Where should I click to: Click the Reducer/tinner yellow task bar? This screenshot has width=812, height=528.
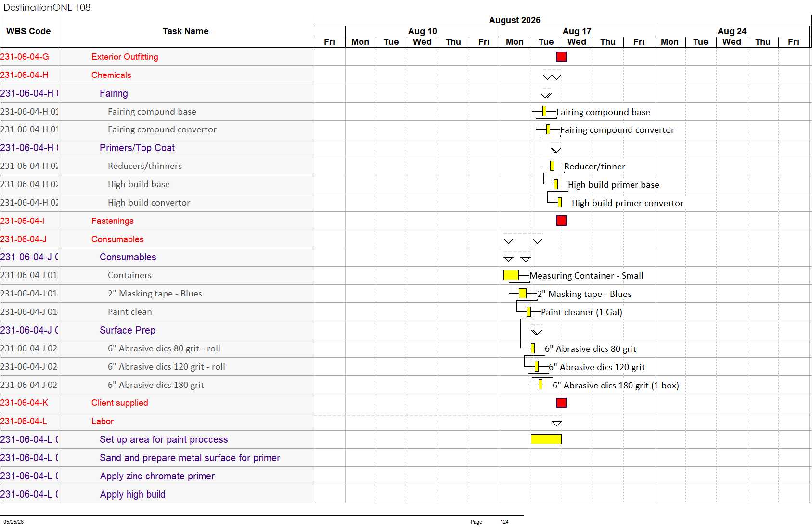point(552,166)
